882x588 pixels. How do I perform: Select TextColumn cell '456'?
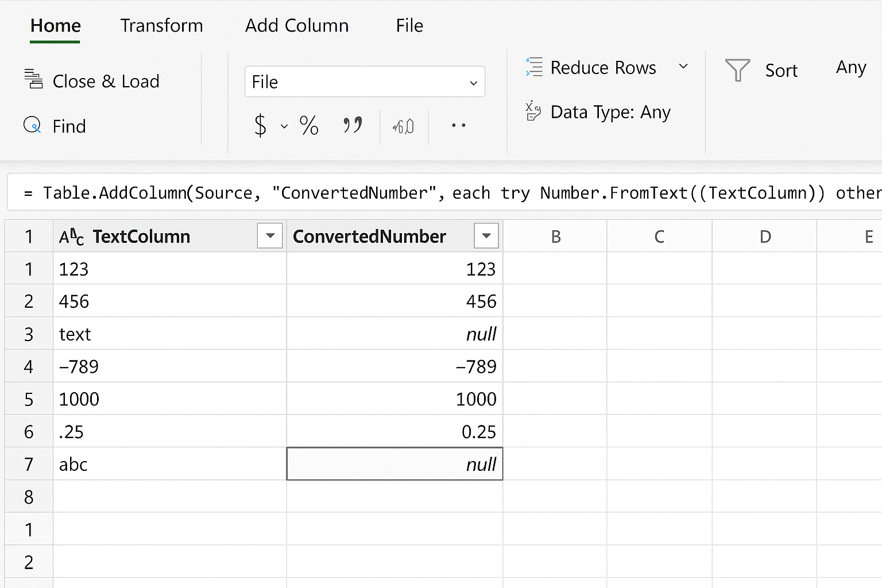[170, 301]
